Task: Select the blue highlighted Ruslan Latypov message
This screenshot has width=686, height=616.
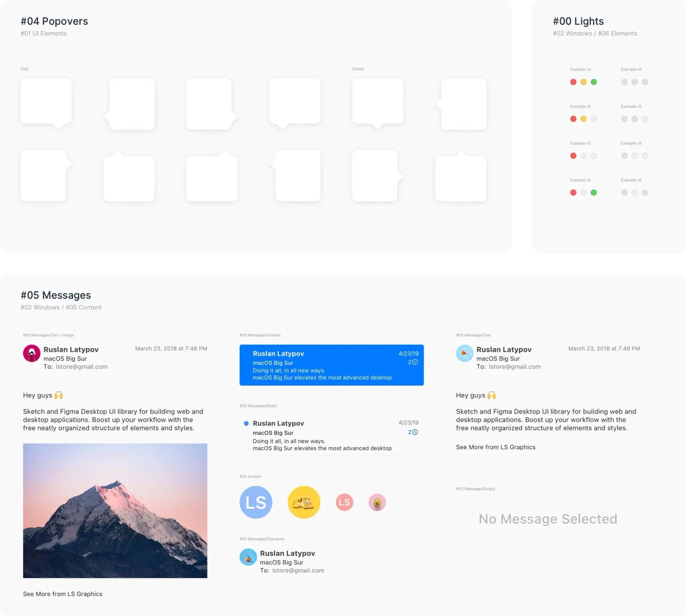Action: (331, 365)
